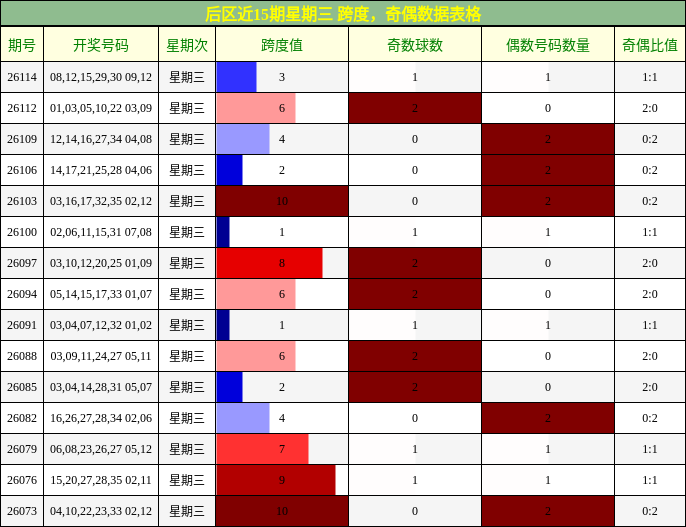Screen dimensions: 686x527
Task: Click winning numbers 03,09,11,24,27 05,11
Action: tap(101, 356)
